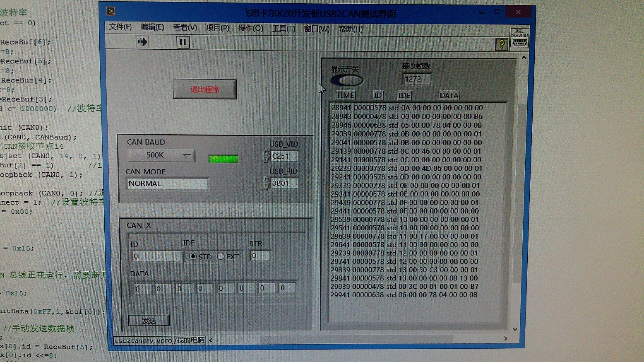The height and width of the screenshot is (362, 644).
Task: Click the horizontal scrollbar left arrow
Action: pyautogui.click(x=211, y=340)
